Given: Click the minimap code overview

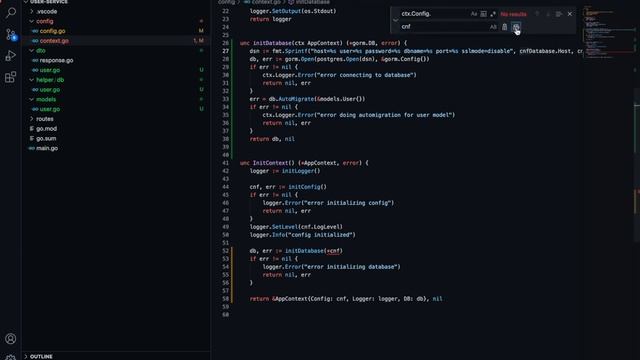Looking at the screenshot, I should coord(608,33).
